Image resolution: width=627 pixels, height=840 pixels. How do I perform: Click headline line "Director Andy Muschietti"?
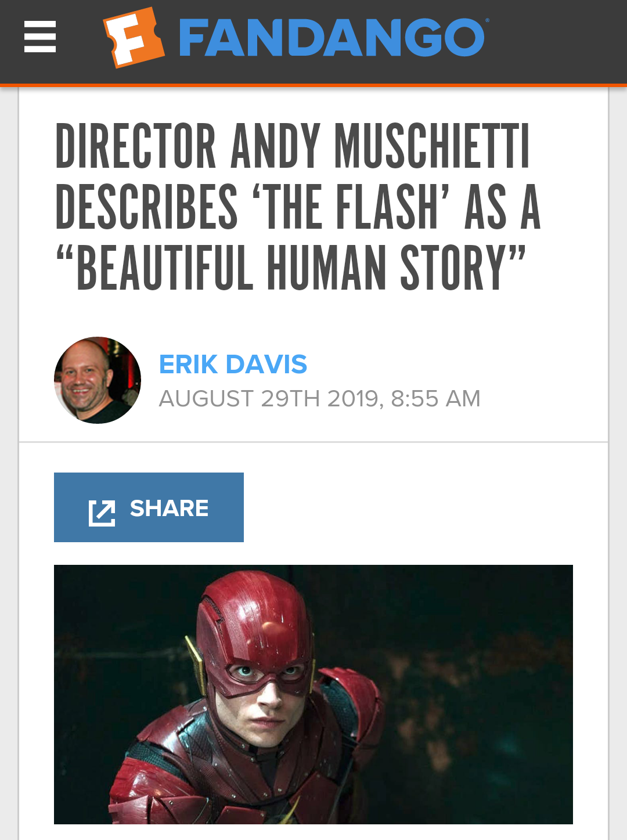coord(293,146)
